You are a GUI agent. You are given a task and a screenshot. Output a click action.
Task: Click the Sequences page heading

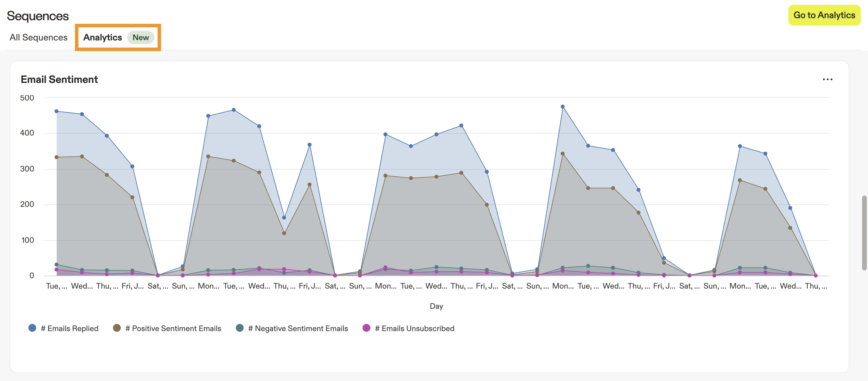(x=38, y=16)
